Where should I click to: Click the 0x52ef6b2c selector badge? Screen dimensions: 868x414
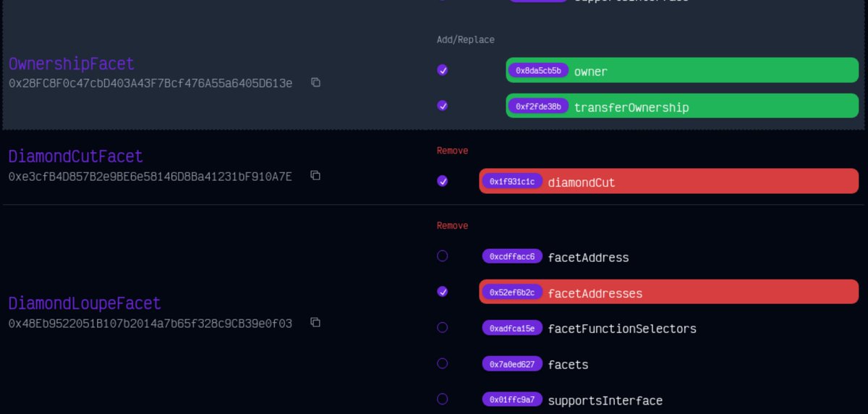512,292
